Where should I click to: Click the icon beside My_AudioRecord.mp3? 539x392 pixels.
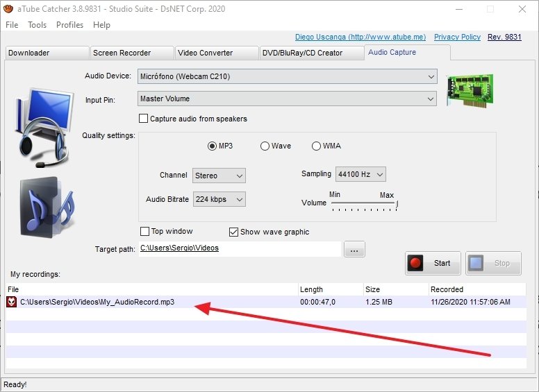[x=11, y=302]
